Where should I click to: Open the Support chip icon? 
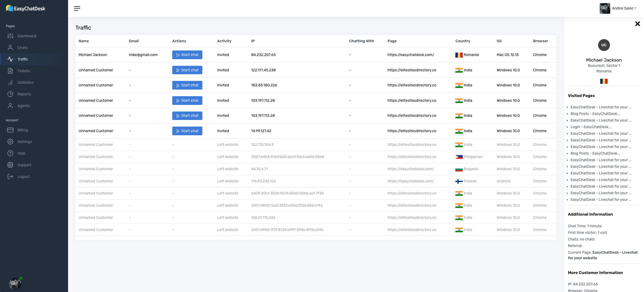pyautogui.click(x=10, y=165)
